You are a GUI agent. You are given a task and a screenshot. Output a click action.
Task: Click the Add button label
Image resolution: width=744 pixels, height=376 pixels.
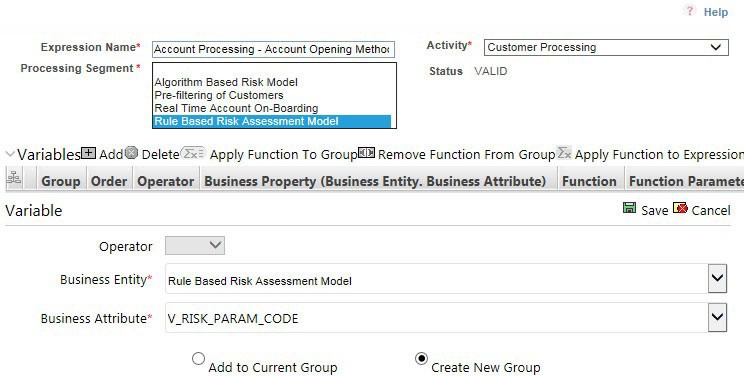[x=111, y=154]
